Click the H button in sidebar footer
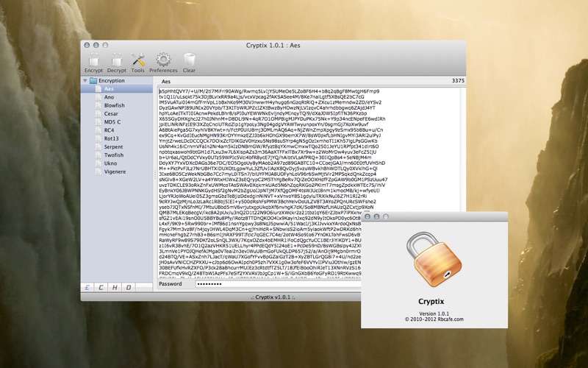Screen dimensions: 588x368 (115, 287)
